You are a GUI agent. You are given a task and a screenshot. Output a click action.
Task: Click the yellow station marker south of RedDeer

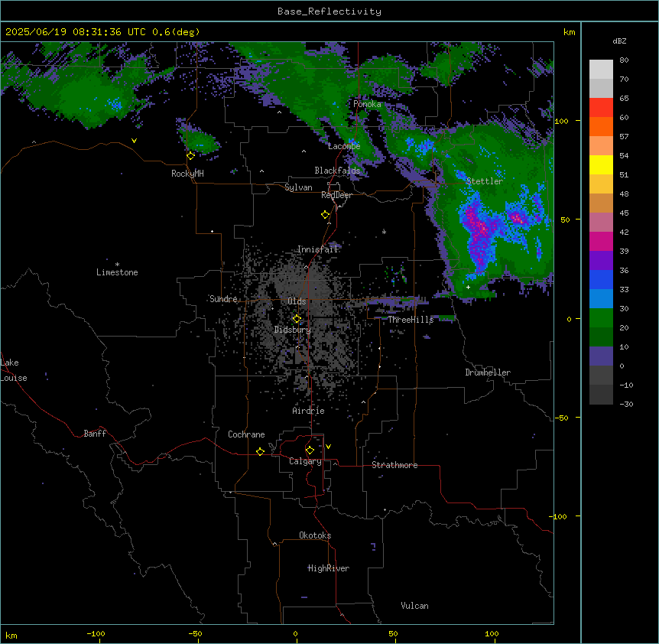click(x=326, y=215)
